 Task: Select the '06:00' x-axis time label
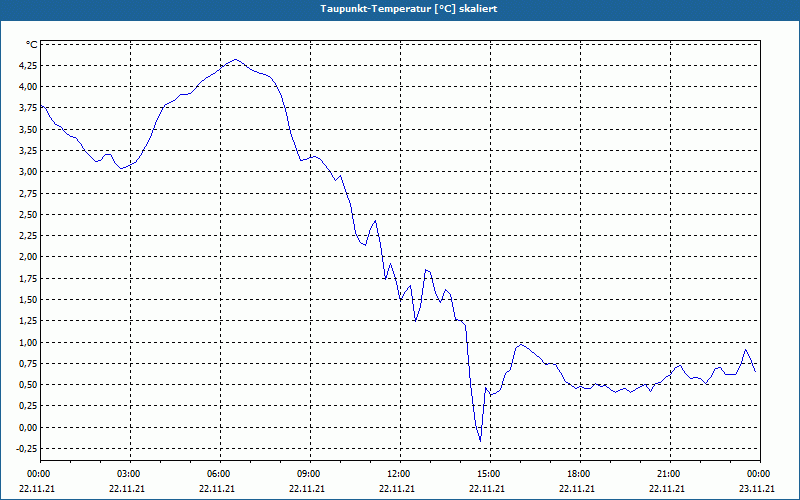click(x=217, y=474)
